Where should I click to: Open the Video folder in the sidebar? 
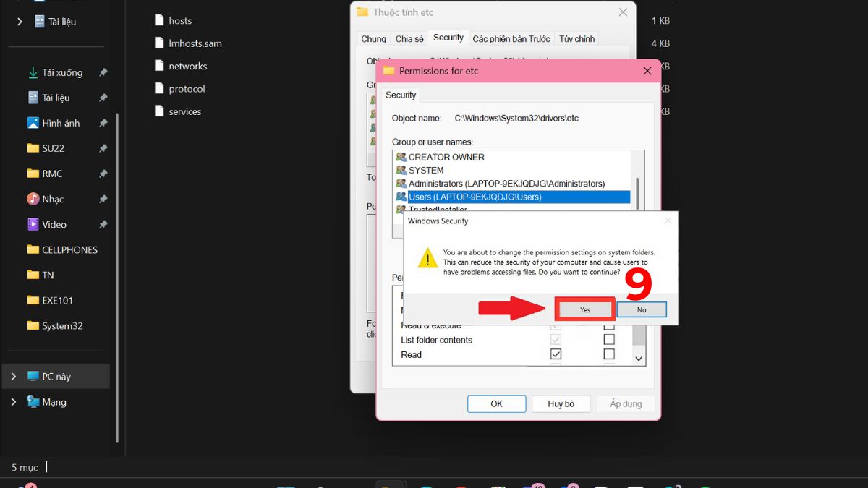coord(55,224)
